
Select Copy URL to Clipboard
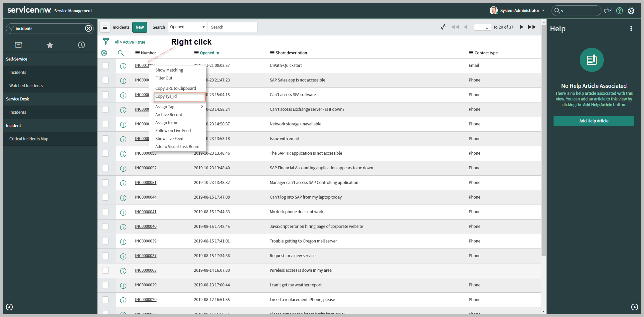[x=176, y=88]
